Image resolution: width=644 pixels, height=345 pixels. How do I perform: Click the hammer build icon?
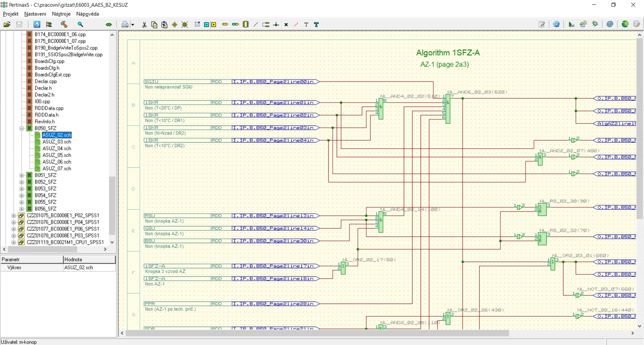pyautogui.click(x=64, y=25)
